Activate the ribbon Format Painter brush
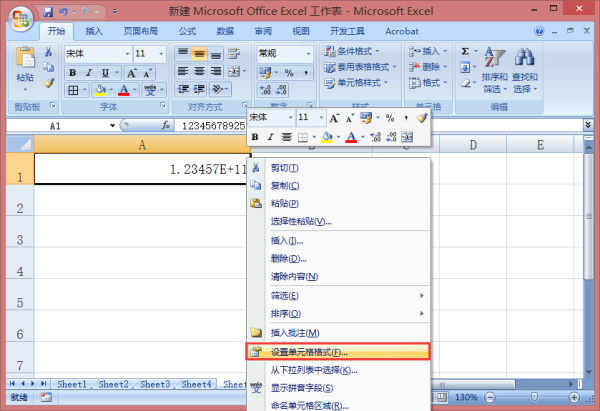Viewport: 600px width, 411px height. point(49,83)
